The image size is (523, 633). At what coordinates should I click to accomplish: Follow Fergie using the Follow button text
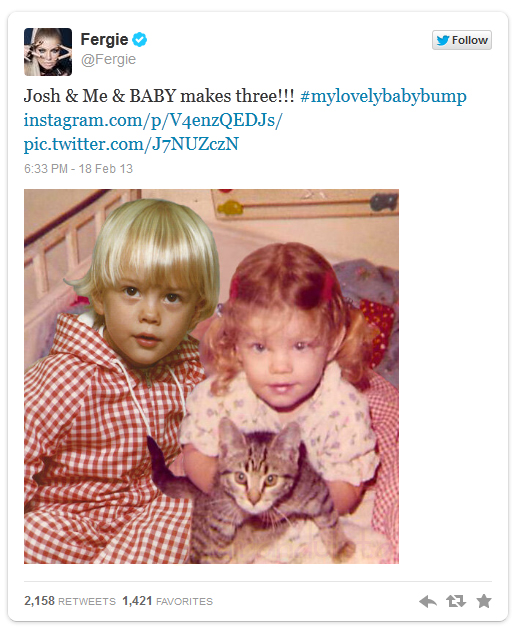pos(470,40)
